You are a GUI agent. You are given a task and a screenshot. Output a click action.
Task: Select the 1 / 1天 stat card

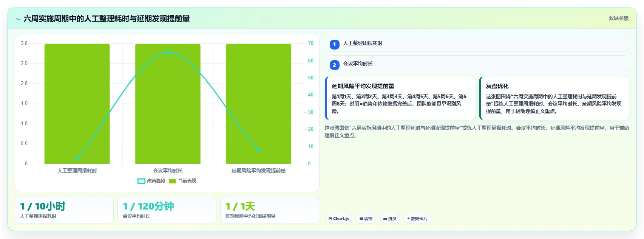coord(270,210)
